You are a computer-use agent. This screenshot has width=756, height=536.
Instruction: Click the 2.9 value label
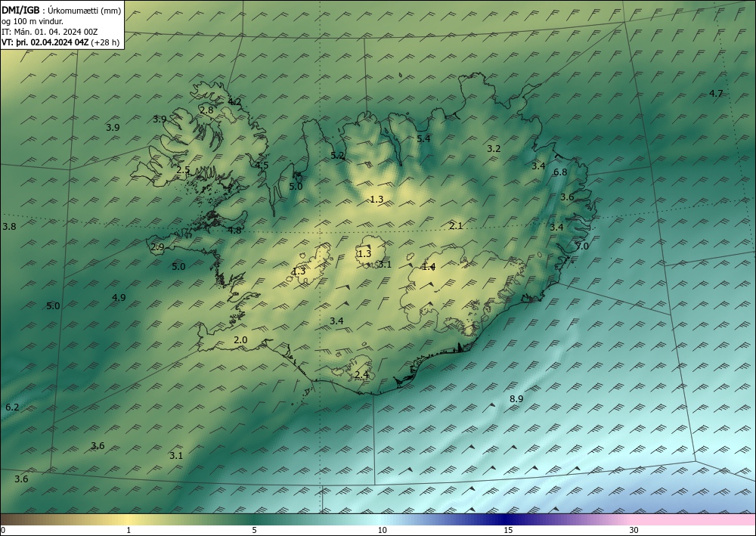158,247
